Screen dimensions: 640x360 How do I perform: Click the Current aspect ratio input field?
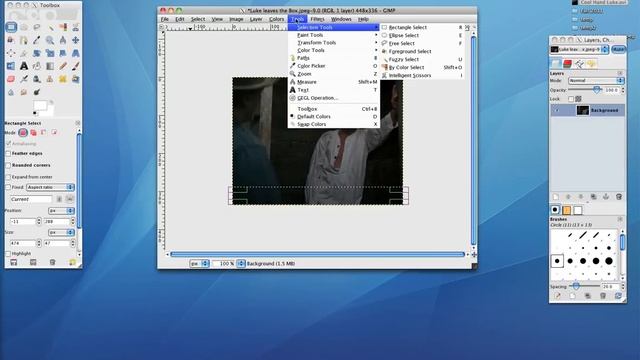click(31, 199)
